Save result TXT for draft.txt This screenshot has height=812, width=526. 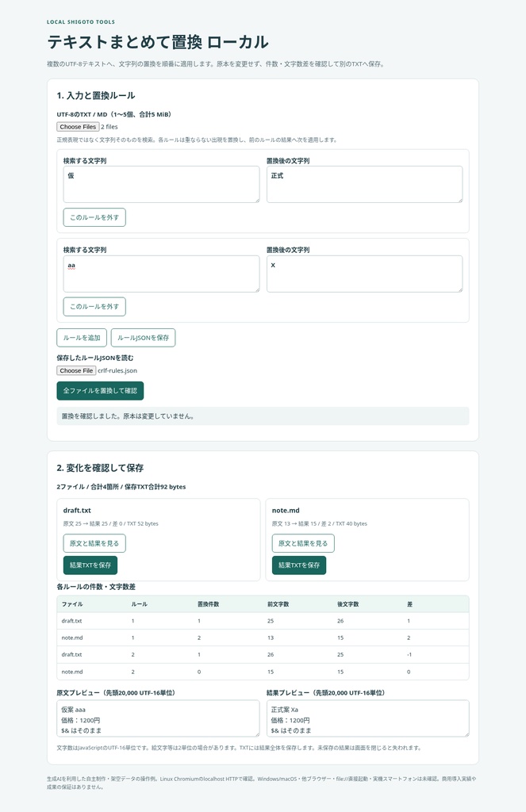(90, 565)
